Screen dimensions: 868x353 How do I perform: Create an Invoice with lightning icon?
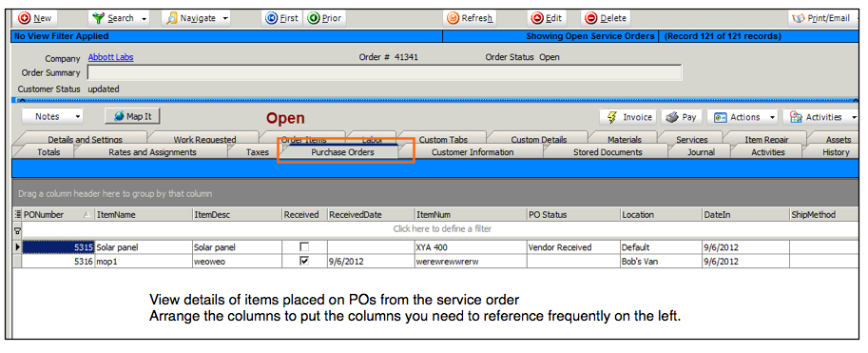click(x=627, y=117)
